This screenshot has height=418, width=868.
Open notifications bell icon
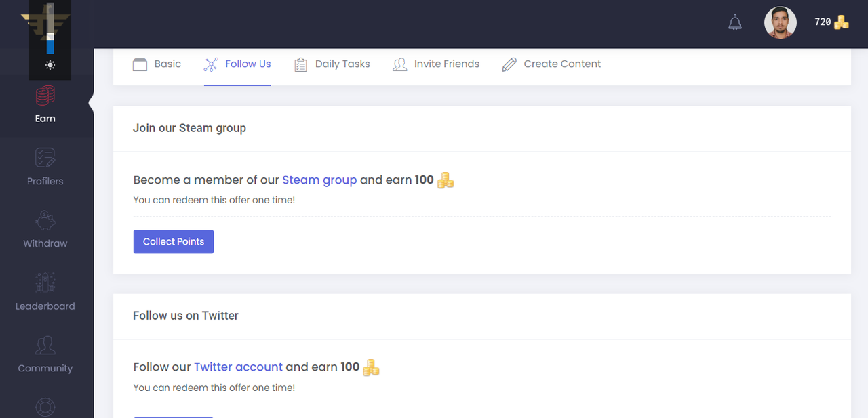[x=735, y=23]
